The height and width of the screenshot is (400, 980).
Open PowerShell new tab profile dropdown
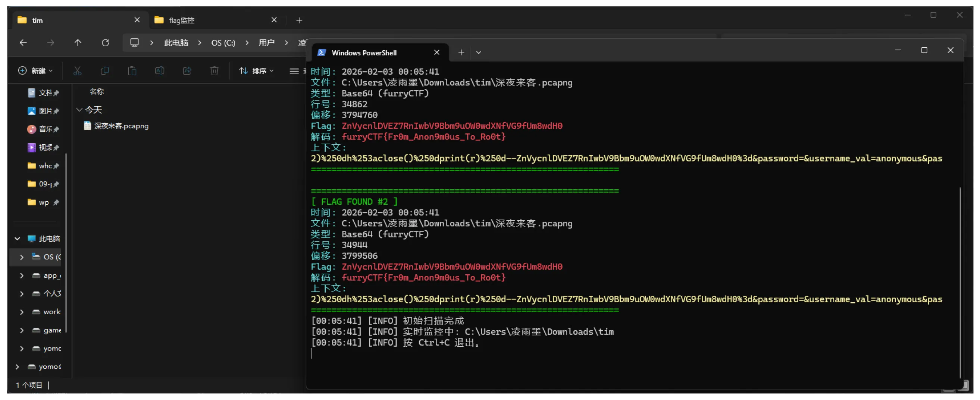(479, 53)
